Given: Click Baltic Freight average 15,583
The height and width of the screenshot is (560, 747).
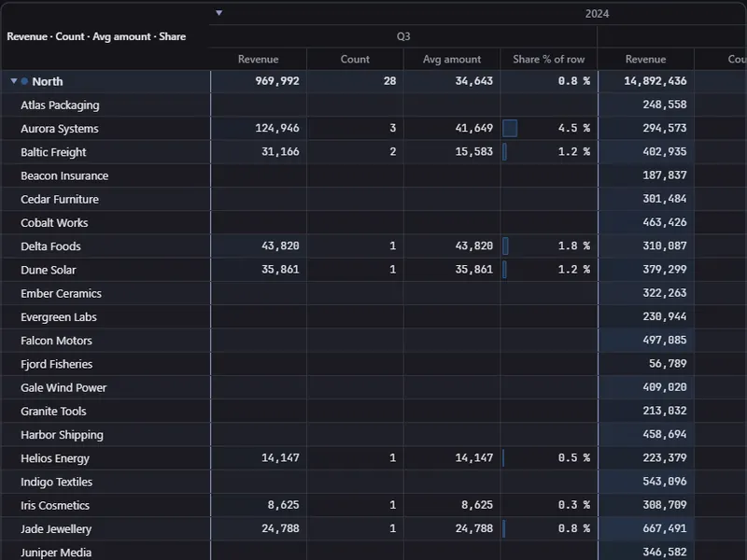Looking at the screenshot, I should [474, 151].
